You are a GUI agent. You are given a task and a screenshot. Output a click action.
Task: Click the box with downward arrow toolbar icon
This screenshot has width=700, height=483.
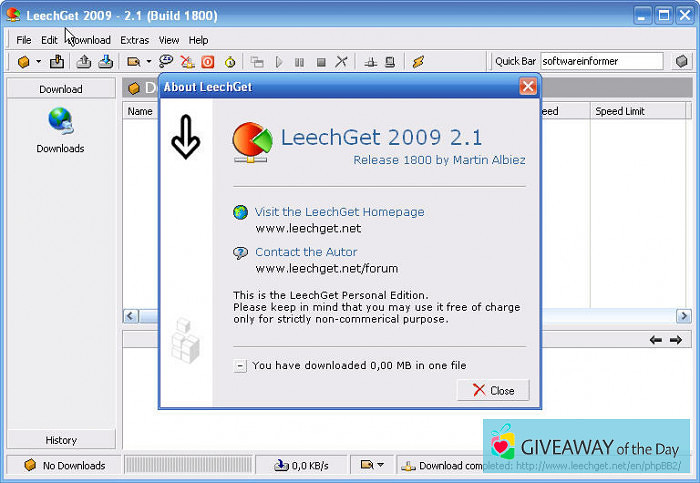coord(57,62)
